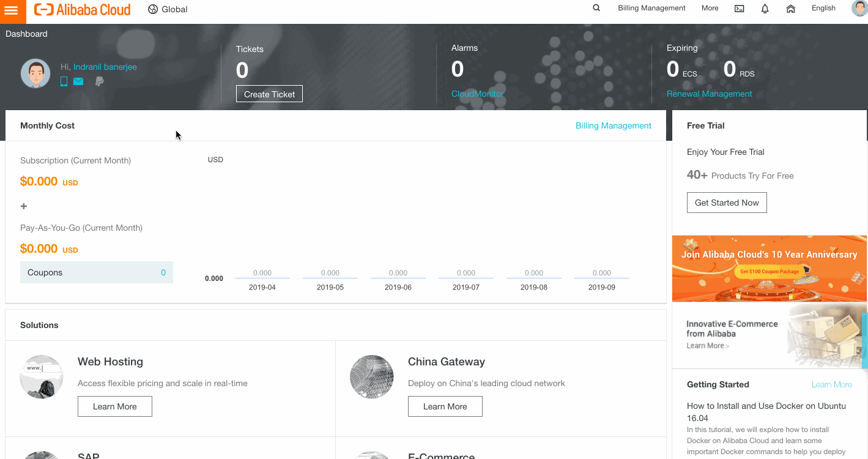The image size is (868, 459).
Task: Click the Web Hosting solution title
Action: [x=110, y=362]
